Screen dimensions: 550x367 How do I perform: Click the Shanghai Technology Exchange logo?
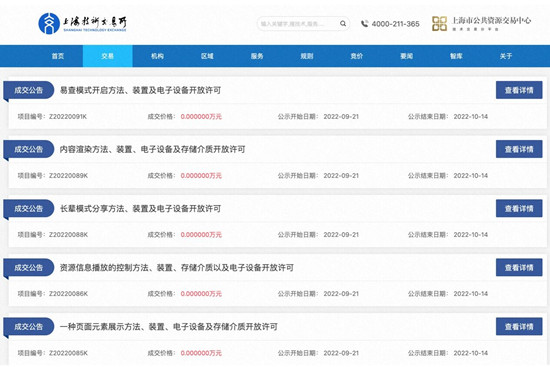pos(82,24)
